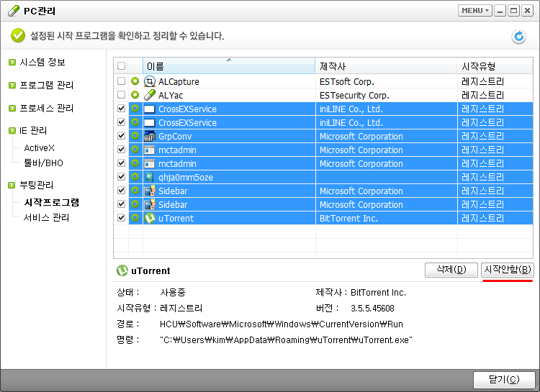Open 프로그램 관리 in the sidebar
Viewport: 540px width, 392px height.
[x=47, y=85]
